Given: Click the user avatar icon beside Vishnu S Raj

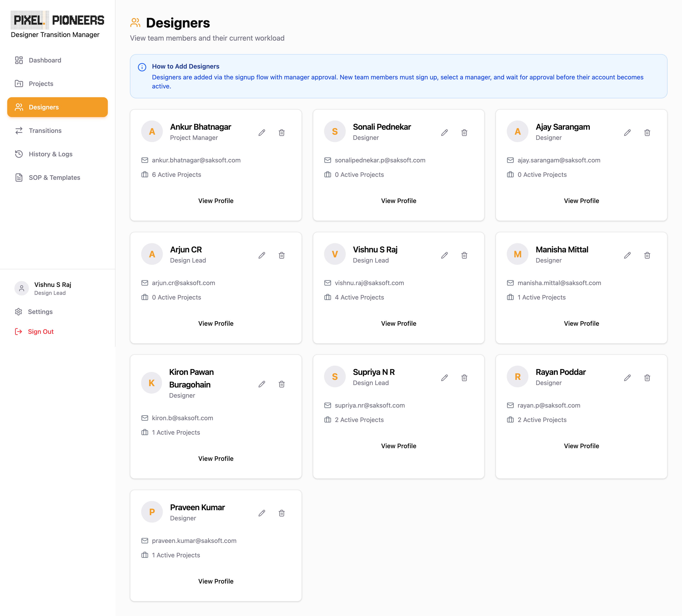Looking at the screenshot, I should coord(22,288).
